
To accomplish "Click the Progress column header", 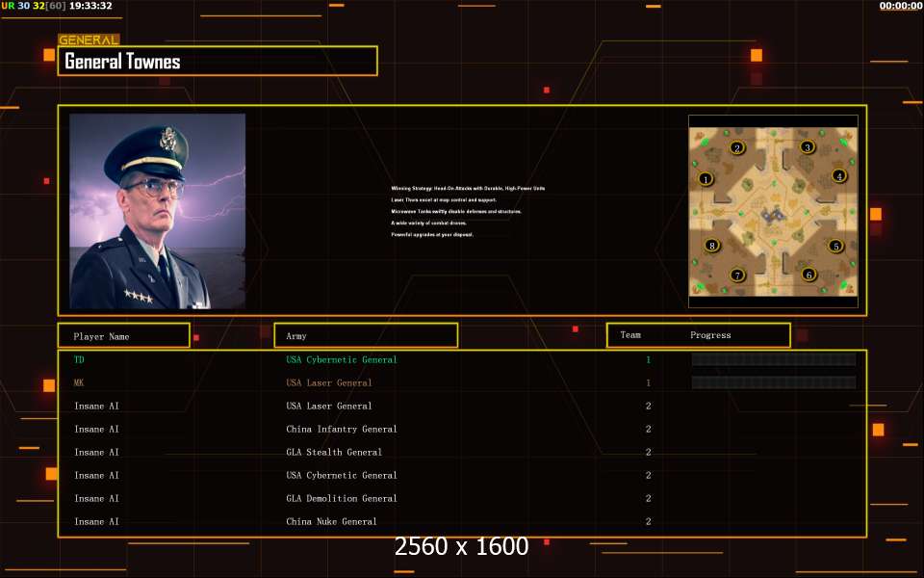I will tap(710, 335).
